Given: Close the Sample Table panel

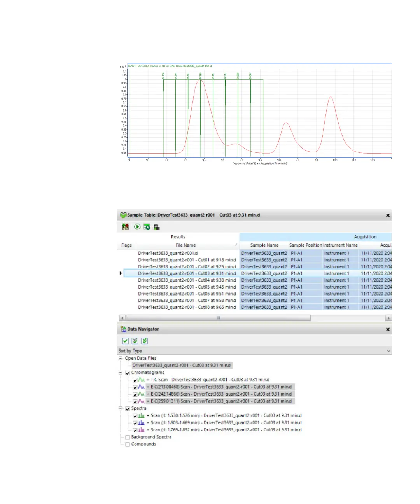Looking at the screenshot, I should point(388,215).
